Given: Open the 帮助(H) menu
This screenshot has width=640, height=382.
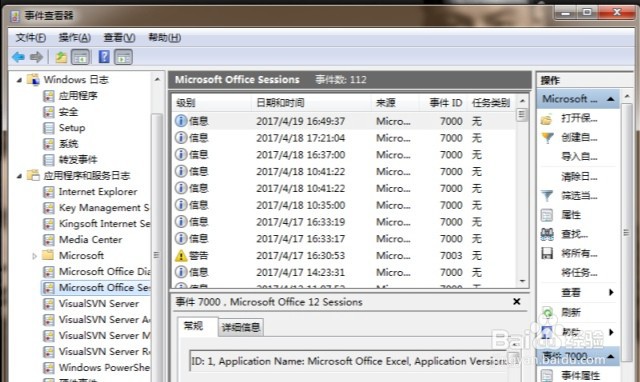Looking at the screenshot, I should [x=164, y=38].
